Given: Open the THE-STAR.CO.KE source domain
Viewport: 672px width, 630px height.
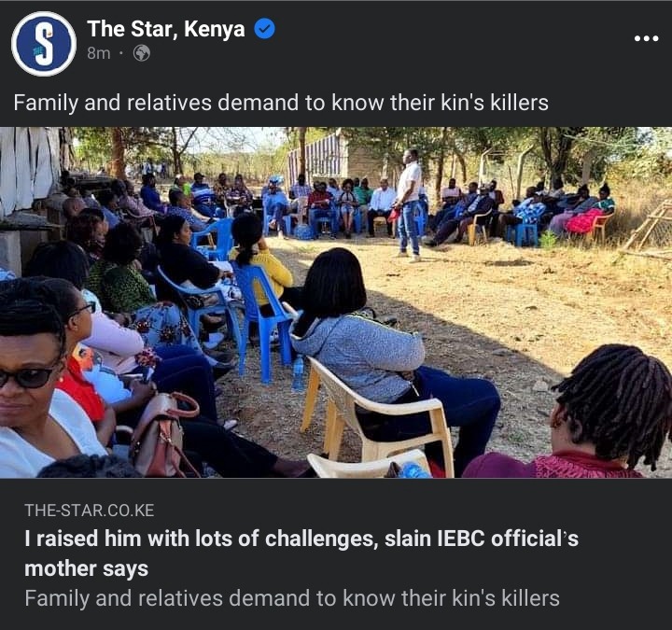Looking at the screenshot, I should click(x=90, y=510).
